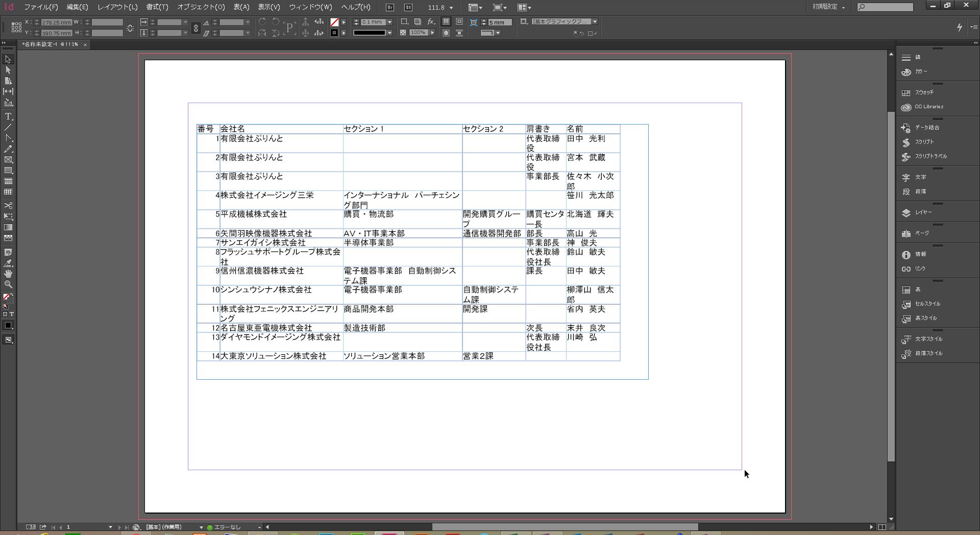Open the 線 (Stroke) panel
980x535 pixels.
(x=911, y=57)
